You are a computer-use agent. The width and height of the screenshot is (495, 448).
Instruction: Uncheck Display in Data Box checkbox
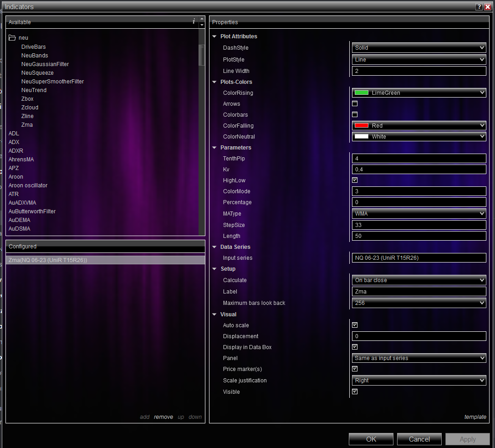pyautogui.click(x=355, y=347)
